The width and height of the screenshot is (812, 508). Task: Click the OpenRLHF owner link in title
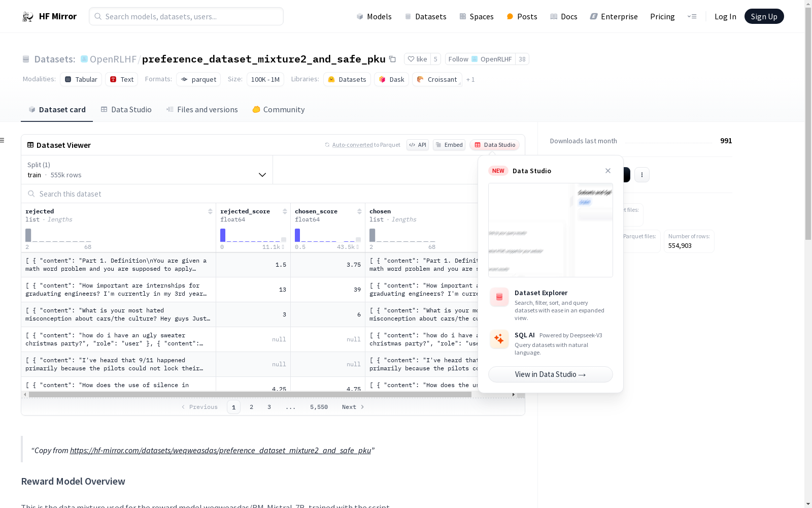tap(113, 59)
